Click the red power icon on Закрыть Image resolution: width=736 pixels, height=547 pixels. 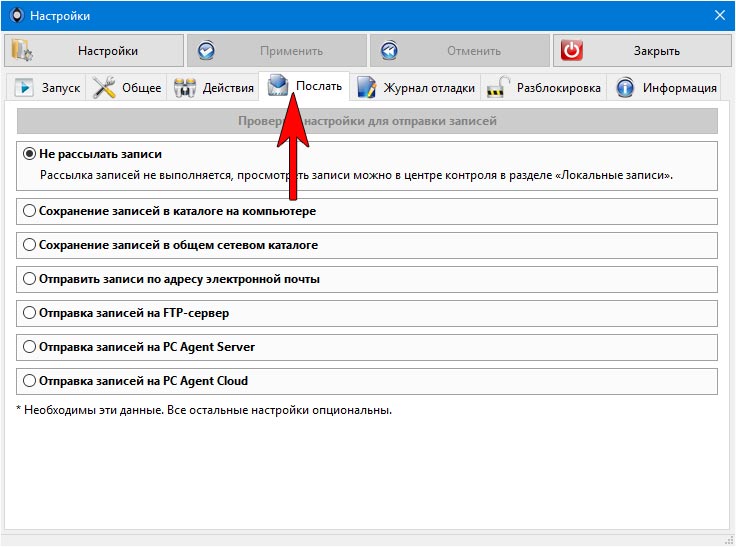point(571,51)
